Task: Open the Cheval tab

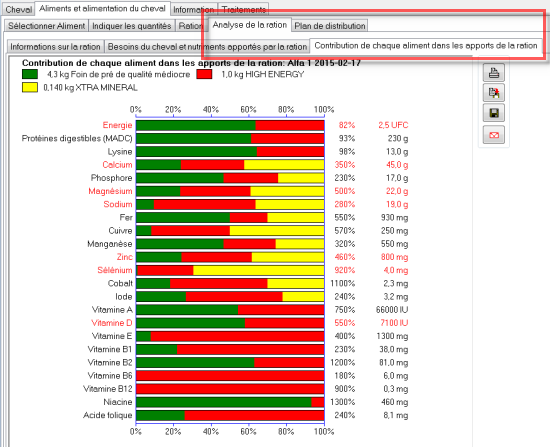Action: coord(19,9)
